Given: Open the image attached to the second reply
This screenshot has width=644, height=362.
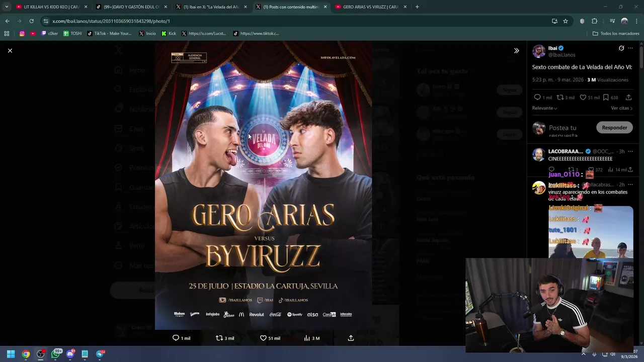Looking at the screenshot, I should point(591,231).
